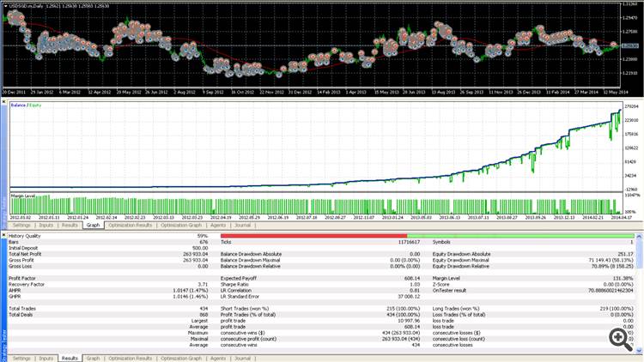
Task: Click the '20 May 2012' date on price chart
Action: tap(129, 93)
